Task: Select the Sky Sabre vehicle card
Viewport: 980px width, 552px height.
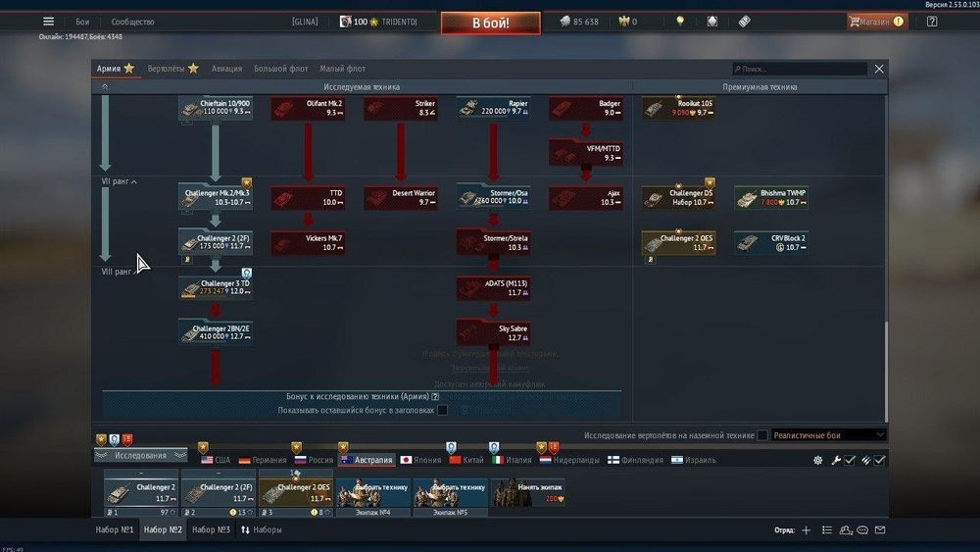Action: pos(493,332)
